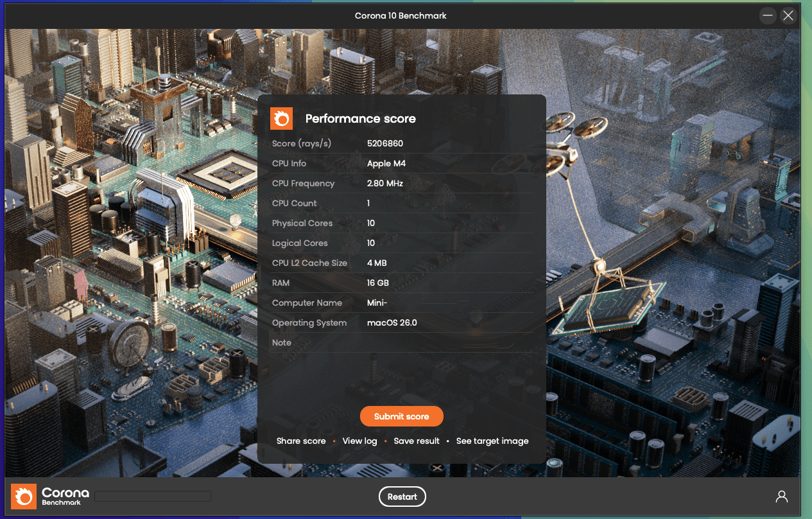Select the RAM value 16 GB
Viewport: 812px width, 519px height.
[x=378, y=283]
